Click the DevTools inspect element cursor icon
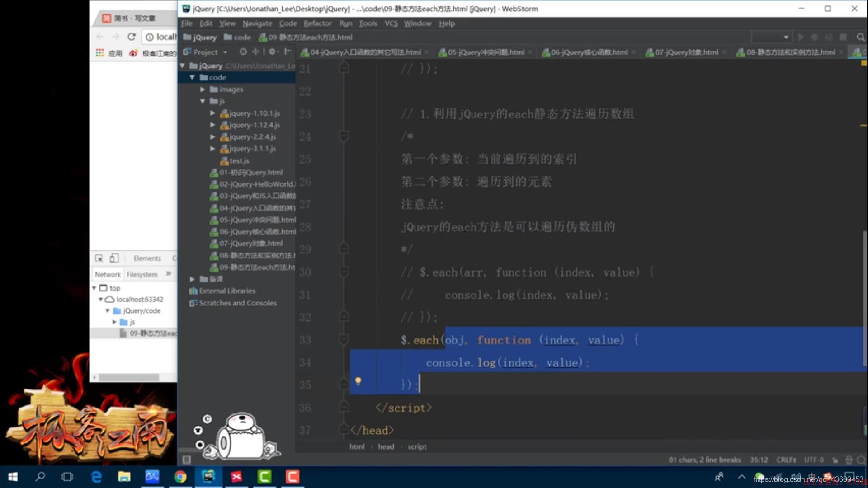This screenshot has width=868, height=488. pyautogui.click(x=99, y=258)
